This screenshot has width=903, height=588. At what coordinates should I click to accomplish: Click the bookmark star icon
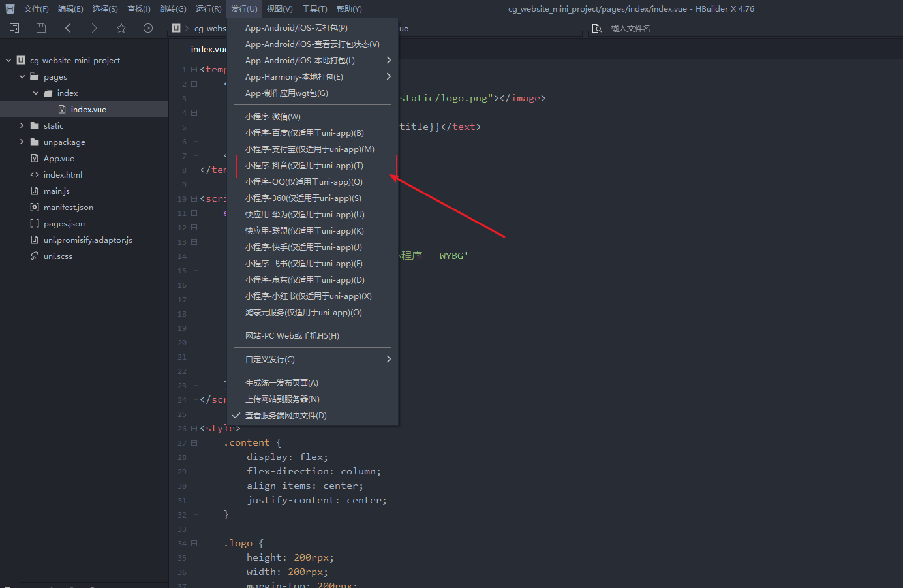121,28
